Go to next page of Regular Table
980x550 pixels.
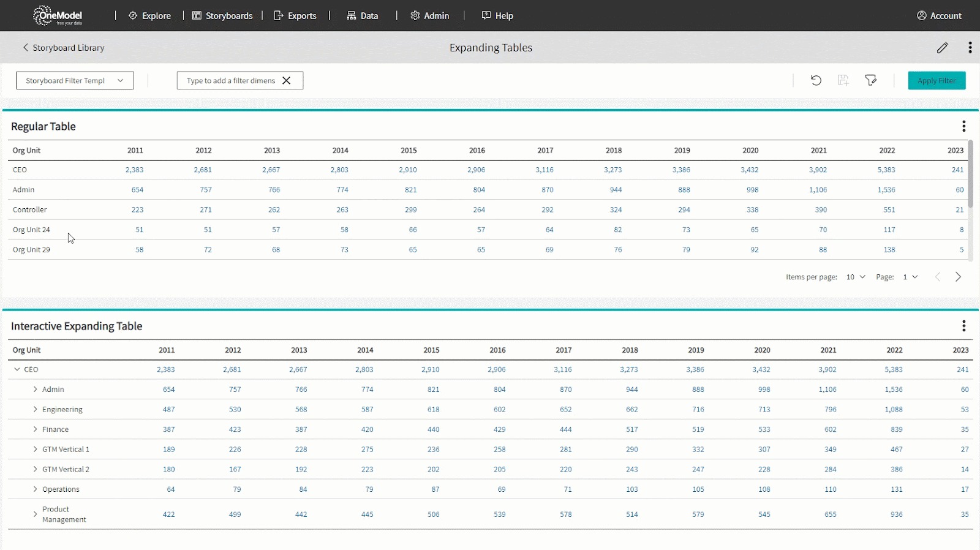pyautogui.click(x=958, y=277)
